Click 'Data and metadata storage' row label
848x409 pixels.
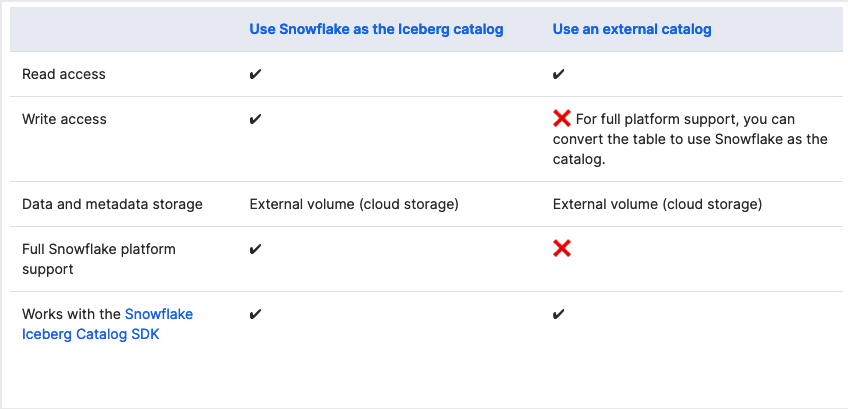[112, 204]
